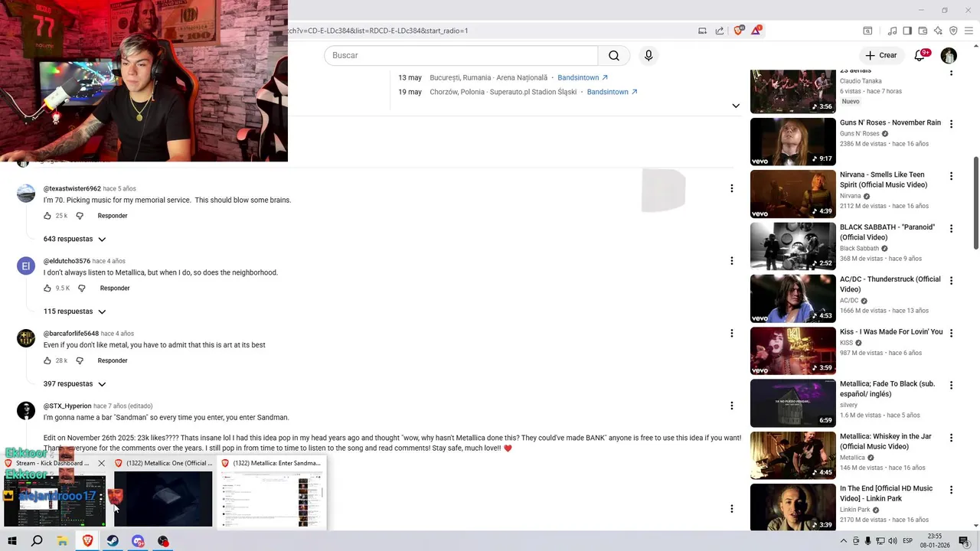Expand 643 respuestas replies
Image resolution: width=980 pixels, height=551 pixels.
click(x=74, y=239)
